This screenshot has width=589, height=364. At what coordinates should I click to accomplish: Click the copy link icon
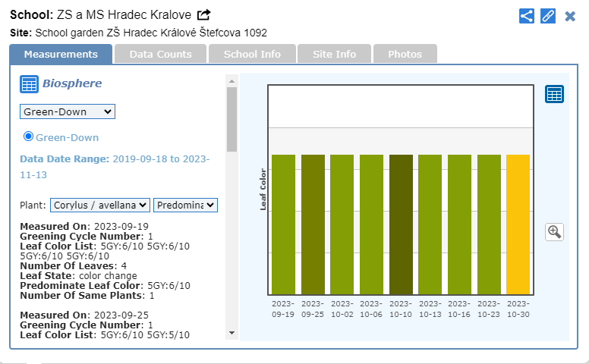[548, 16]
